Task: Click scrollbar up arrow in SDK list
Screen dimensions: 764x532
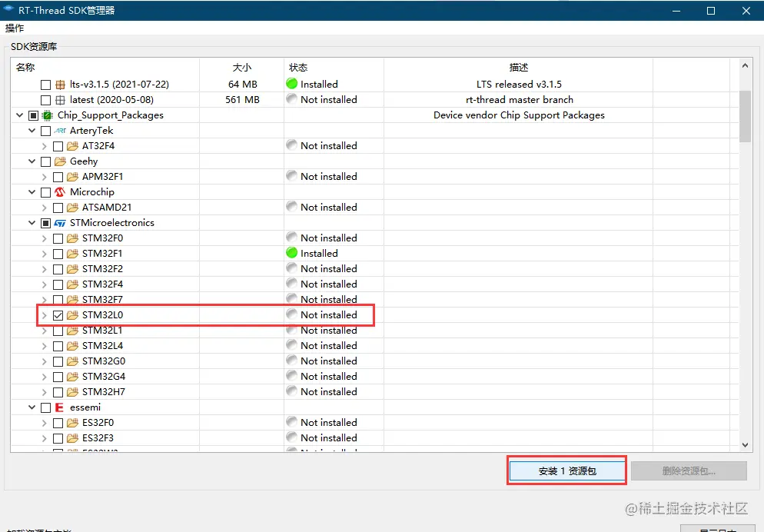Action: point(745,66)
